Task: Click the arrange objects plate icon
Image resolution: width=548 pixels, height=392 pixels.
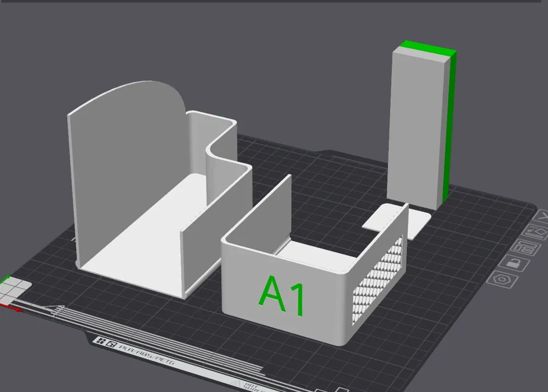Action: pyautogui.click(x=525, y=248)
